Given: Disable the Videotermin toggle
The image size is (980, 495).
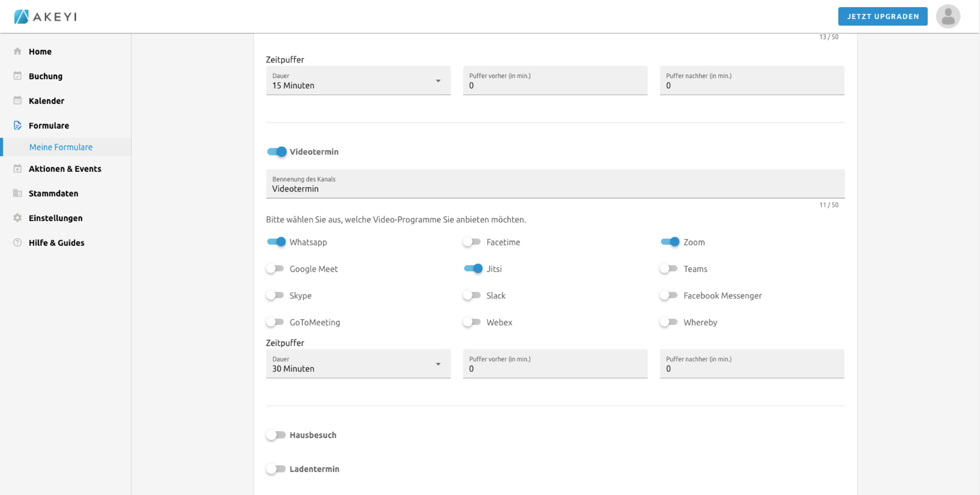Looking at the screenshot, I should [x=277, y=152].
